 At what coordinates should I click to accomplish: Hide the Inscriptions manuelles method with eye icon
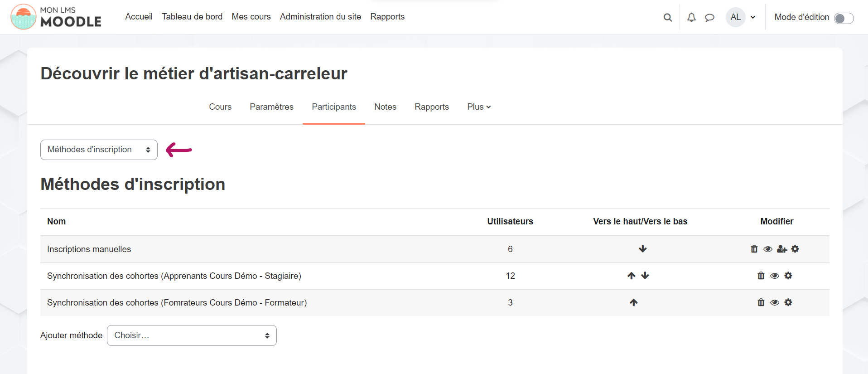click(767, 249)
